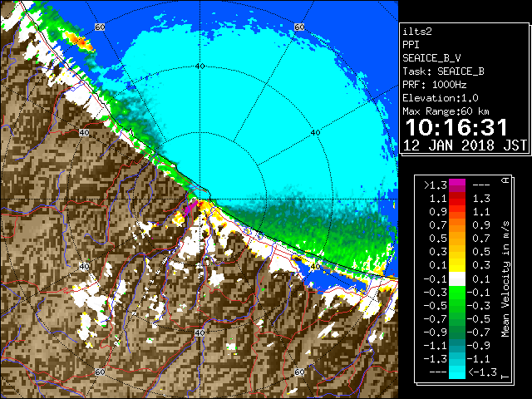Click the 'A' letter beside the legend's upper end
Image resolution: width=532 pixels, height=399 pixels.
coord(505,180)
